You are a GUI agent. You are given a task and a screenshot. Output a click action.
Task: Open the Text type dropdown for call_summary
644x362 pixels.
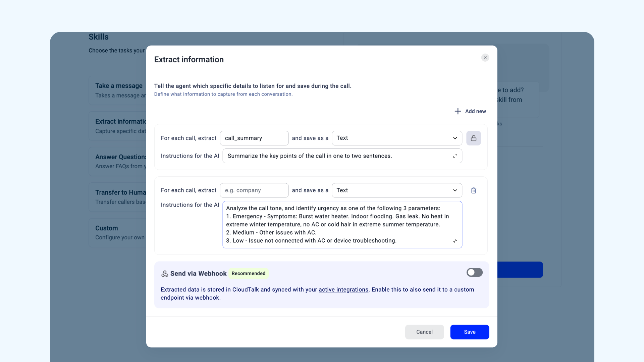point(397,138)
